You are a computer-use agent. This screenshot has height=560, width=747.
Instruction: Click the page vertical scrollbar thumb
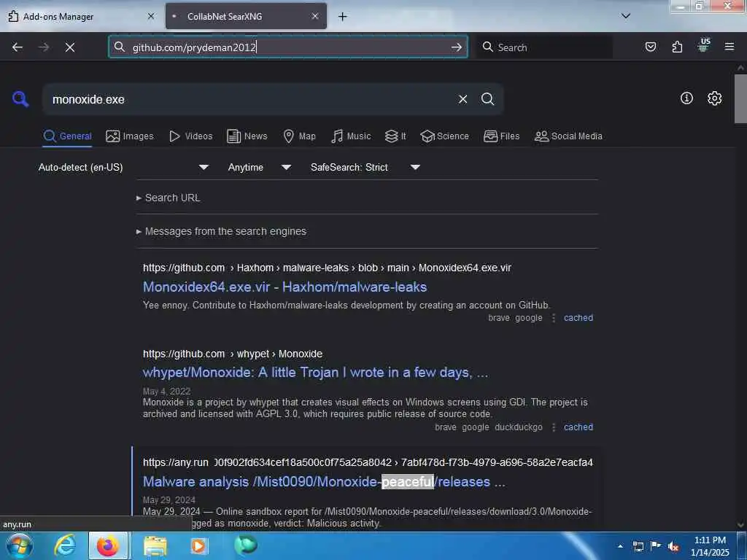click(x=740, y=98)
